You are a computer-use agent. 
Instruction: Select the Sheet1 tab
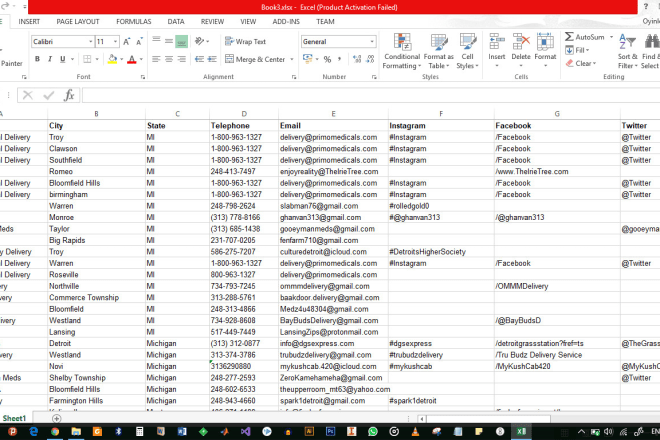click(14, 418)
